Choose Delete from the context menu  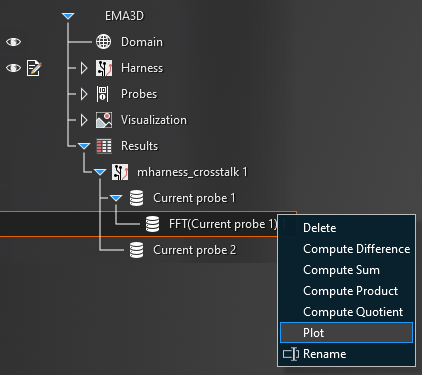click(x=346, y=228)
